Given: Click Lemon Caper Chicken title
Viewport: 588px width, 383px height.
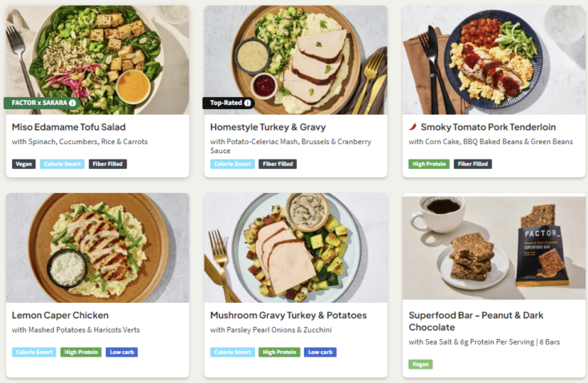Looking at the screenshot, I should [60, 315].
